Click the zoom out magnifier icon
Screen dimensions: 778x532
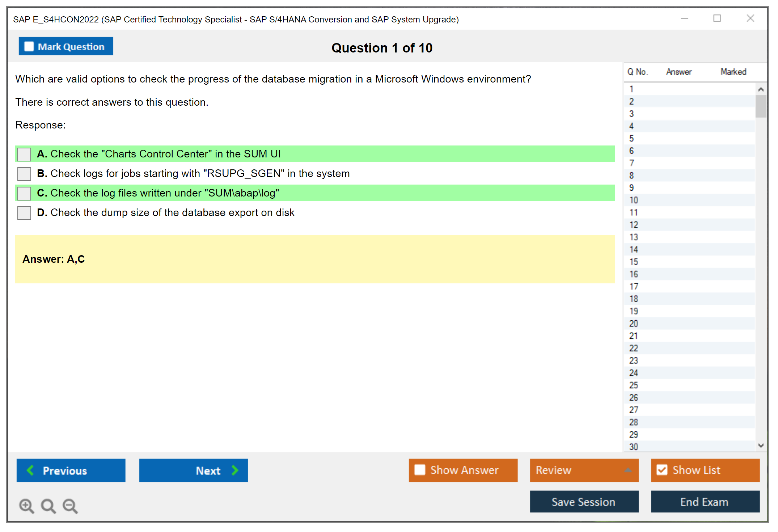pos(70,506)
